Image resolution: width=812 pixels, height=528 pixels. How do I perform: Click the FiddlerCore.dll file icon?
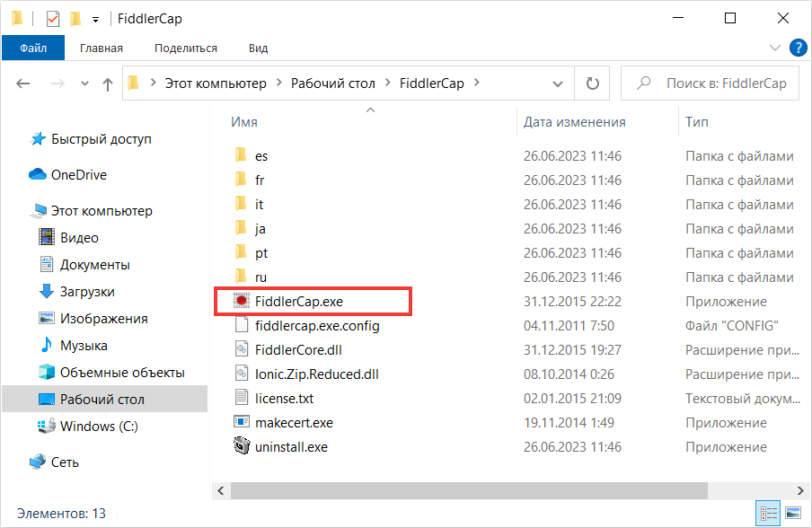tap(242, 349)
